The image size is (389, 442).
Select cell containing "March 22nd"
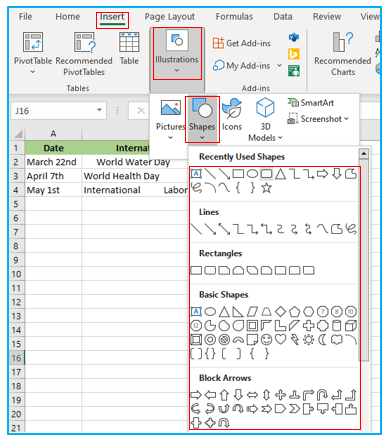(53, 162)
